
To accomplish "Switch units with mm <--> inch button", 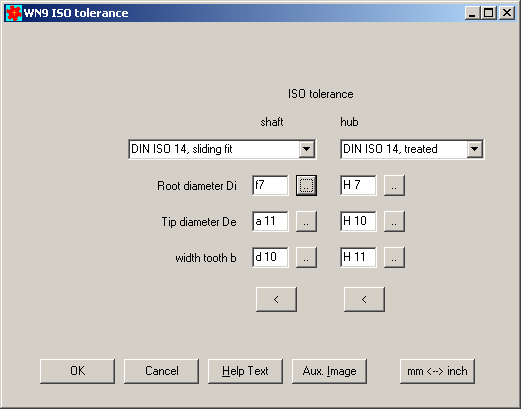I will [x=437, y=371].
